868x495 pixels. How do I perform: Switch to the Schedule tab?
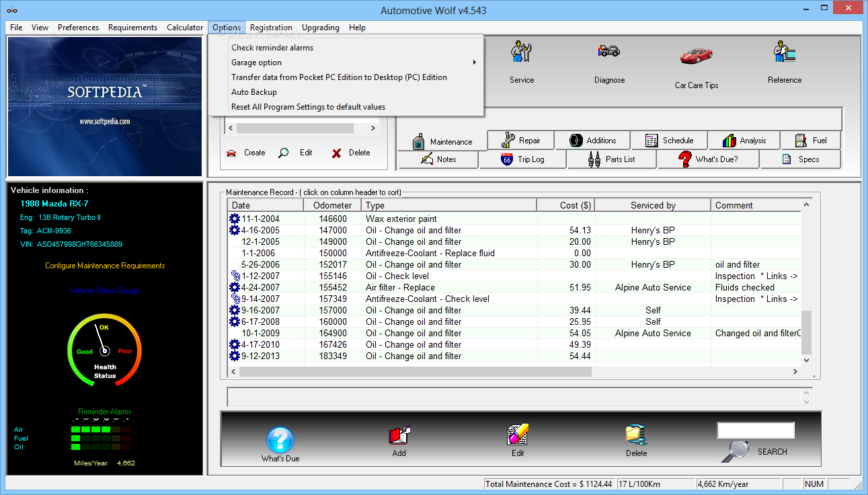[669, 140]
